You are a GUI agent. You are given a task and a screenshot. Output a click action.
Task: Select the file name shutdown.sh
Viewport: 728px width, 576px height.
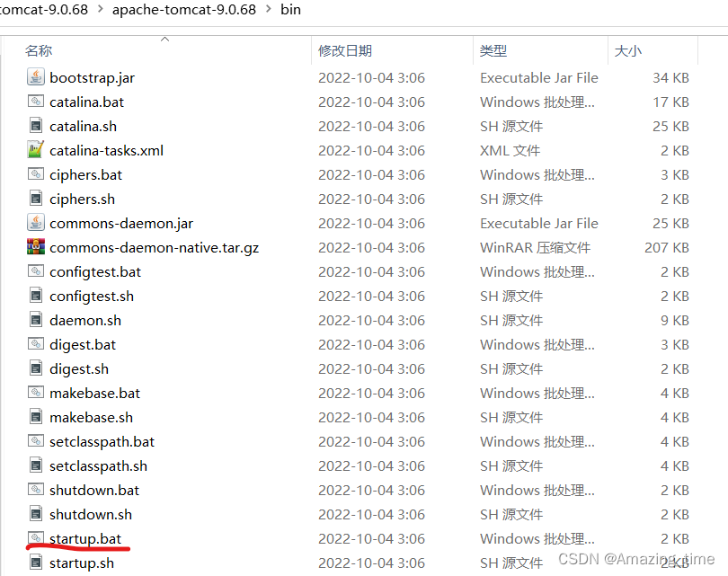[91, 514]
